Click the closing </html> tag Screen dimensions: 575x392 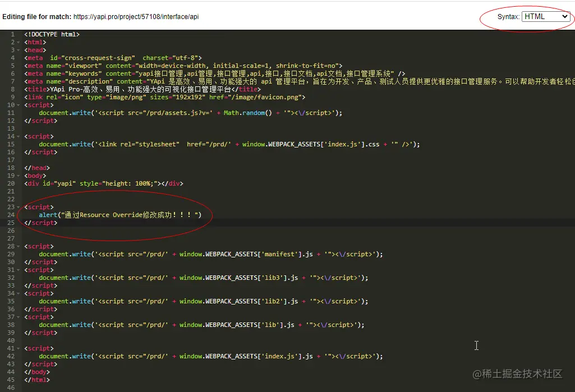click(37, 380)
